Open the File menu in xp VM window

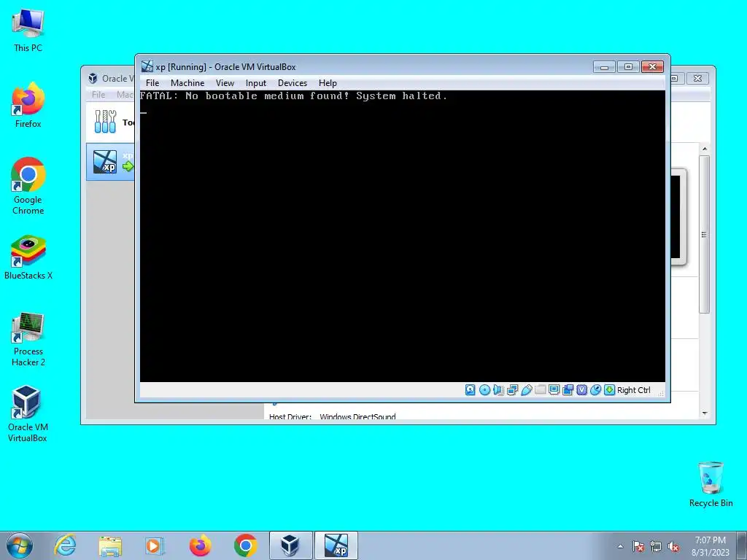pyautogui.click(x=152, y=83)
